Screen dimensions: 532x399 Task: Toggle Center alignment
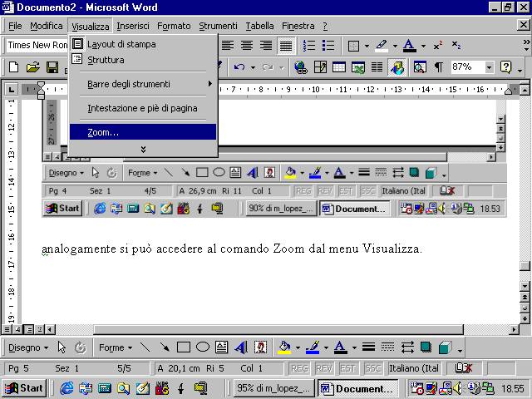[x=247, y=46]
